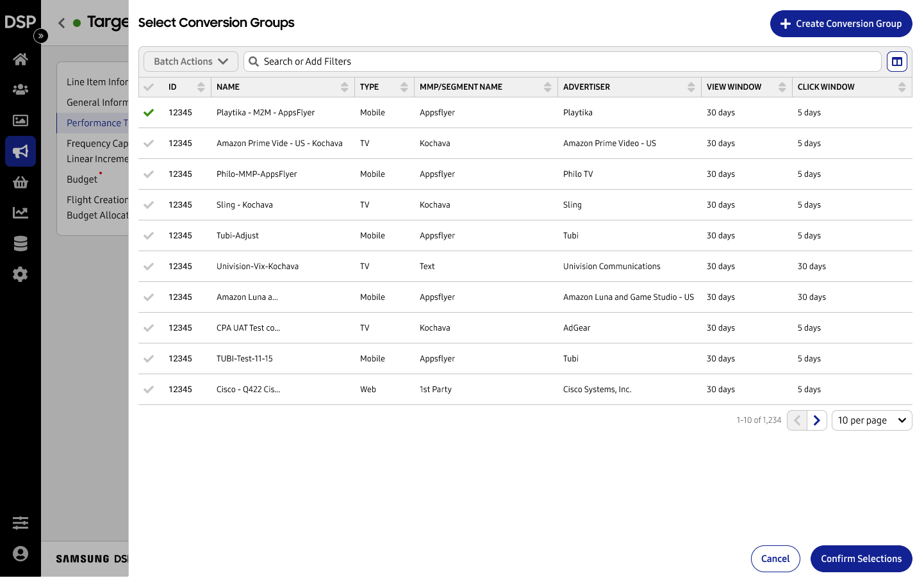Sort by MMP/SEGMENT NAME column arrows
The height and width of the screenshot is (578, 924).
point(548,87)
